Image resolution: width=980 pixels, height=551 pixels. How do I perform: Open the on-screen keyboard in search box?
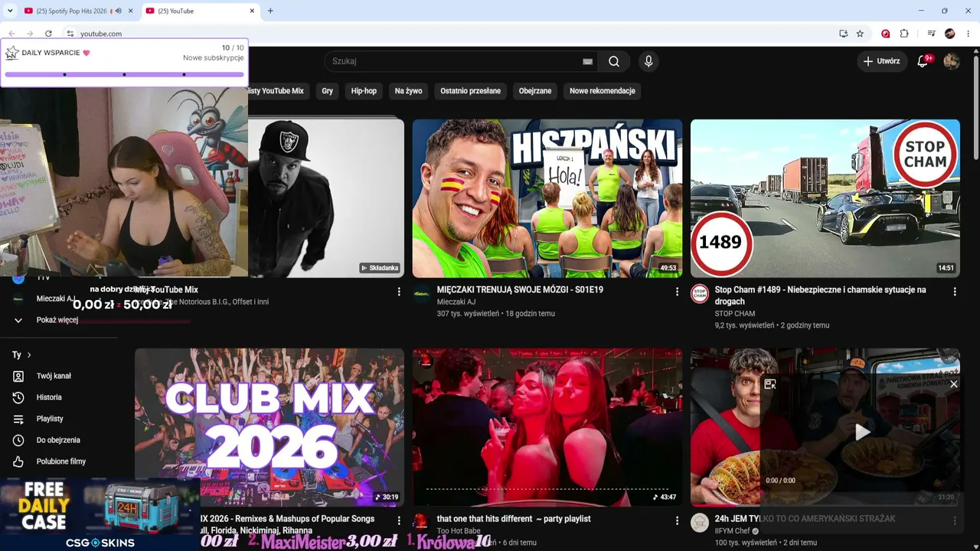pyautogui.click(x=587, y=61)
